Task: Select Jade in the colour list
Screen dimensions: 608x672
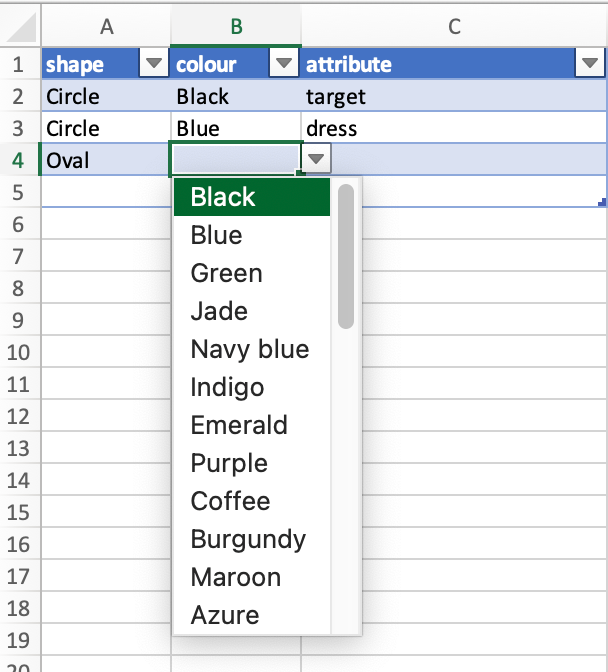Action: click(252, 311)
